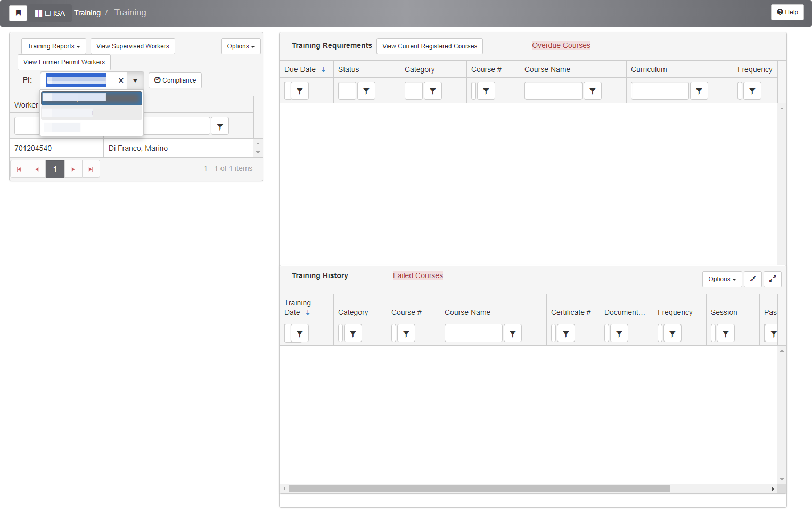This screenshot has height=512, width=812.
Task: Filter the requirements Course # column
Action: click(x=486, y=91)
